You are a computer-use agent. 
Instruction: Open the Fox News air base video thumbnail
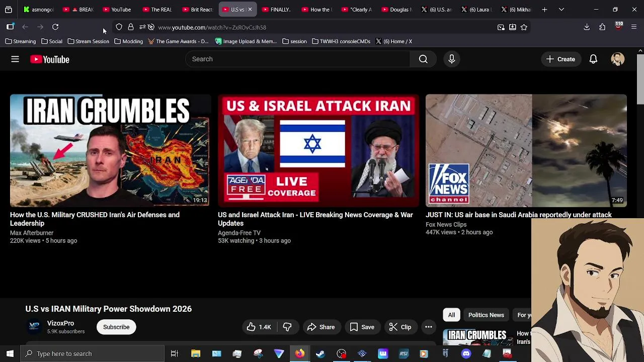[526, 150]
